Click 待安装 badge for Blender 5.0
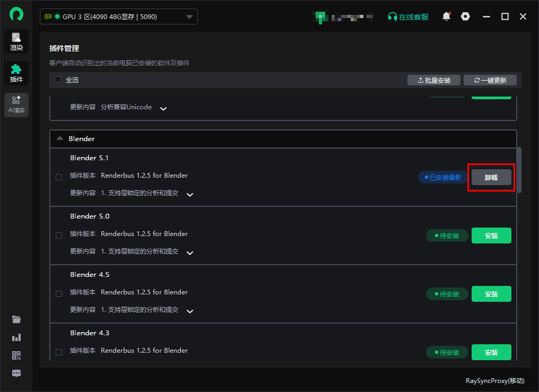 coord(447,236)
